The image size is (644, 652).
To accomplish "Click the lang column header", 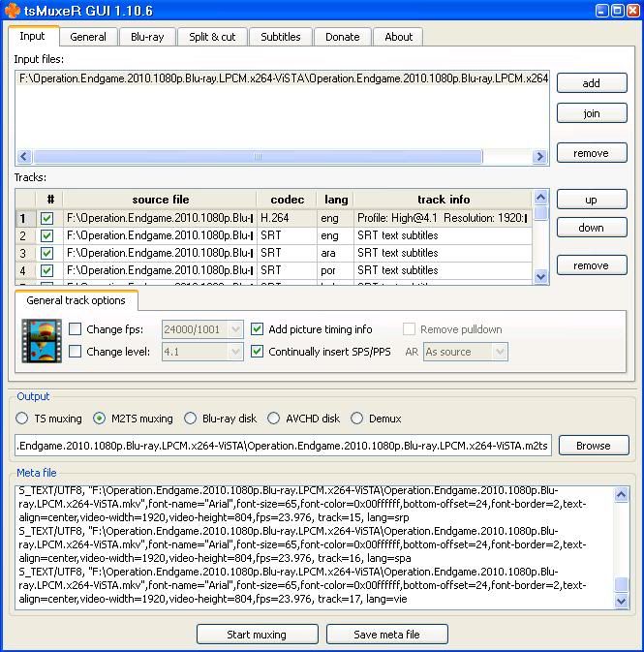I will click(335, 200).
